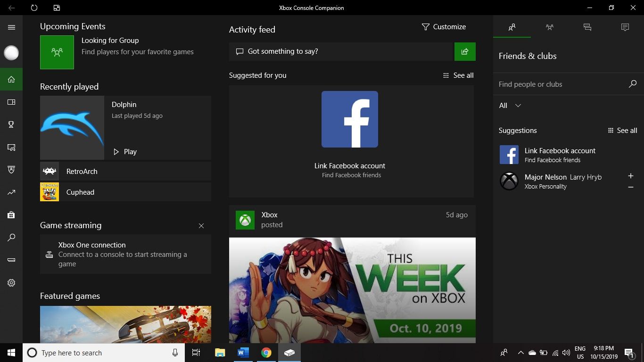Open the profile avatar in sidebar
Viewport: 644px width, 362px height.
point(11,53)
